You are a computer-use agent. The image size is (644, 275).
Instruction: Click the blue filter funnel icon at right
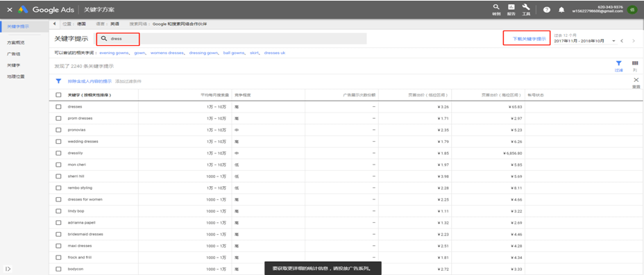[618, 63]
